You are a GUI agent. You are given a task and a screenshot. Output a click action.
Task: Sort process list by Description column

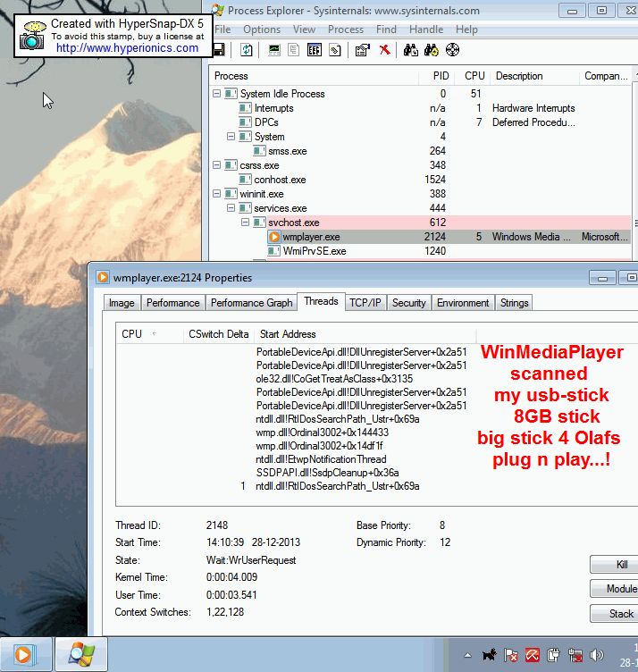pyautogui.click(x=534, y=76)
